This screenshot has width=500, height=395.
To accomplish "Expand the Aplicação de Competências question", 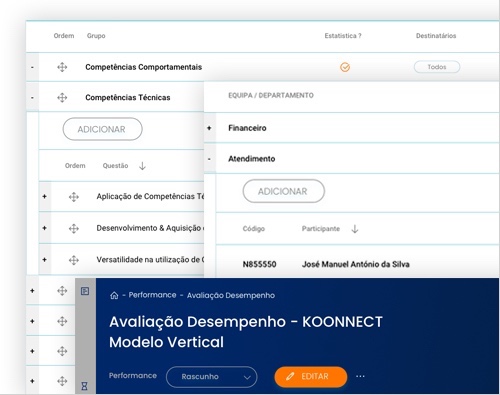I will tap(45, 196).
